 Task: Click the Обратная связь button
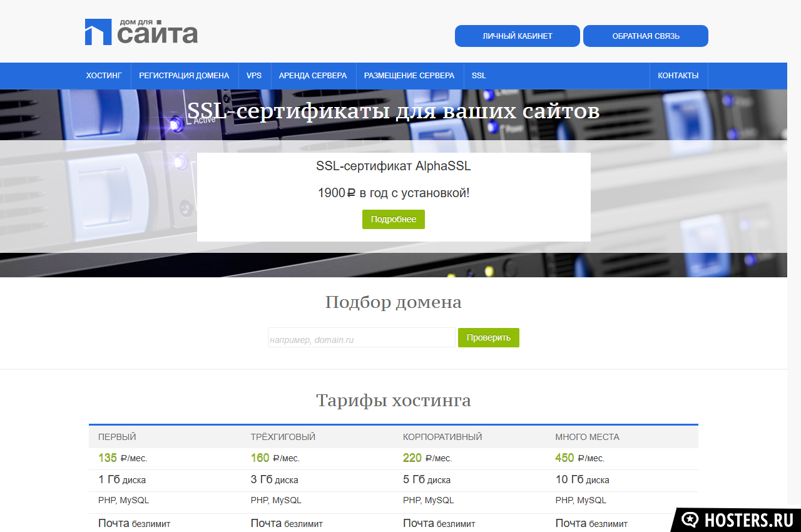pyautogui.click(x=645, y=36)
